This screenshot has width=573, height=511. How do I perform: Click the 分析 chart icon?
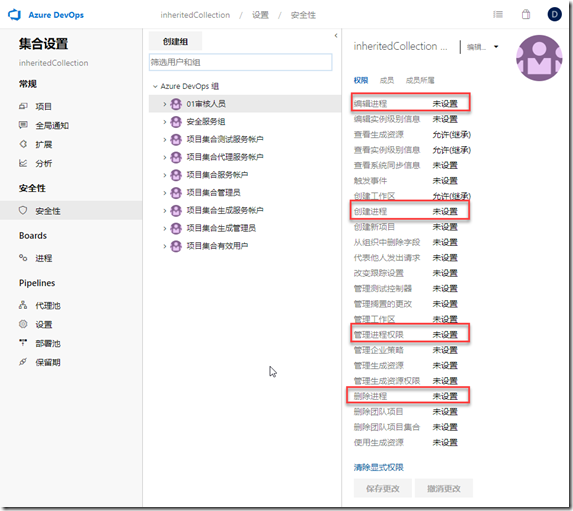click(23, 163)
